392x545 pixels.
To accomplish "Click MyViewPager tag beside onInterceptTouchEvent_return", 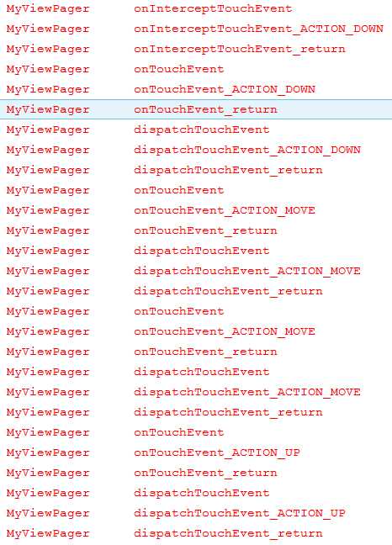I will click(x=48, y=49).
